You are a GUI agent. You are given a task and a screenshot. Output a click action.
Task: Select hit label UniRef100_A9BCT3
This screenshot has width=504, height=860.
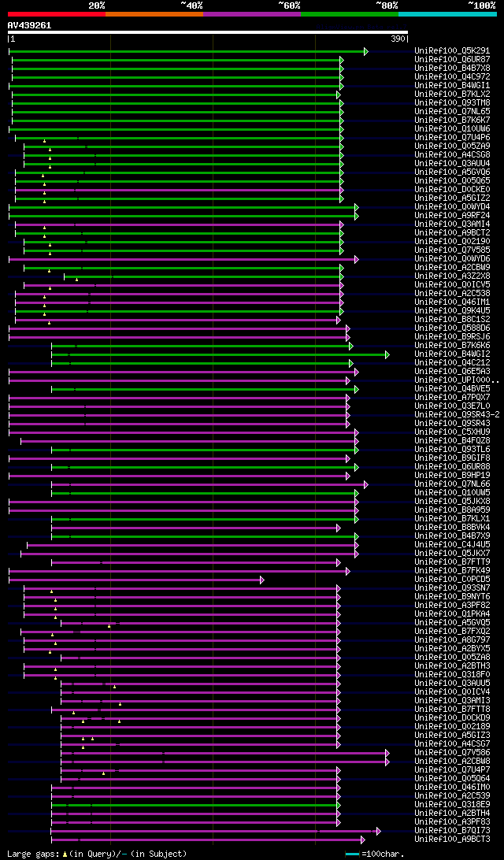453,840
